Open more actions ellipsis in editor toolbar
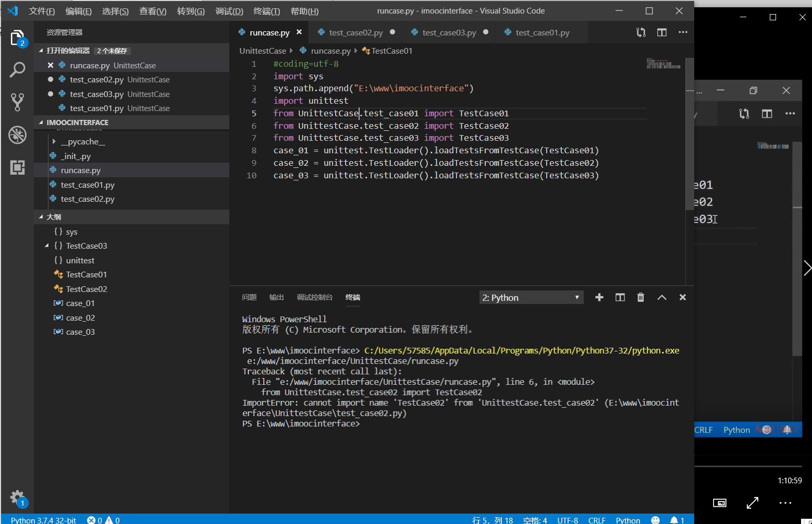Viewport: 812px width, 524px height. [683, 32]
